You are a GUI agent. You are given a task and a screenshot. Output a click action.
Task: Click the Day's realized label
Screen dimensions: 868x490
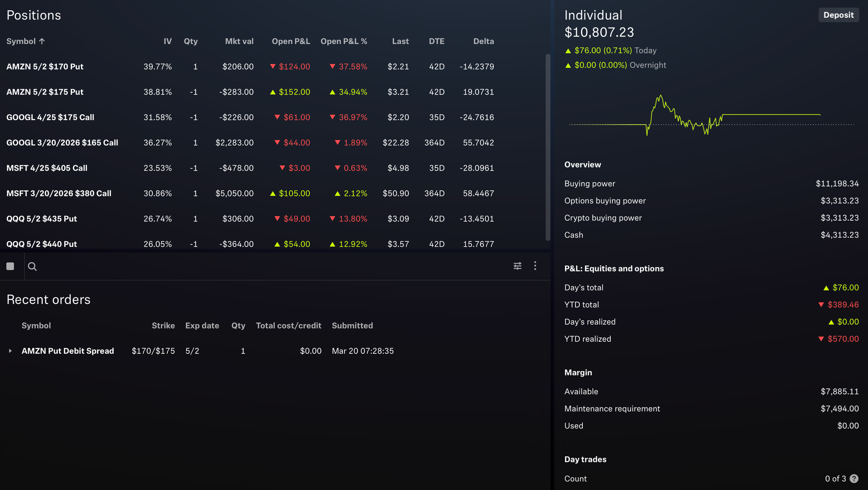pyautogui.click(x=590, y=322)
